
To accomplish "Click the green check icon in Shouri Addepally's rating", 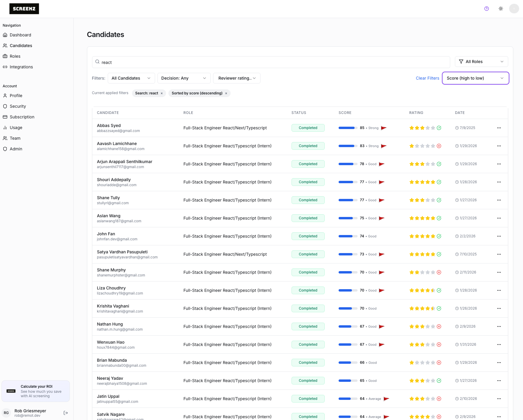I will (x=439, y=182).
